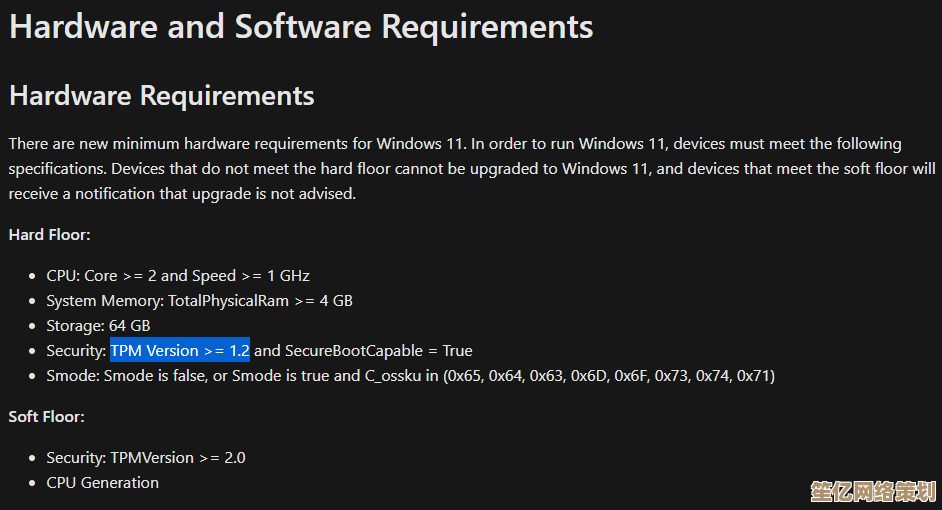This screenshot has width=942, height=510.
Task: Click the "TPMVersion >= 2.0" Soft Floor item
Action: (177, 458)
